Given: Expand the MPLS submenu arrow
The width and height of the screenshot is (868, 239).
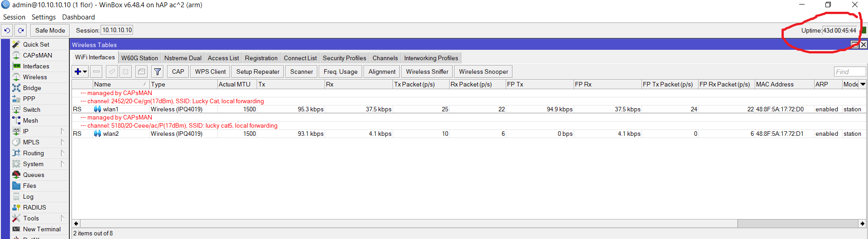Looking at the screenshot, I should [63, 142].
